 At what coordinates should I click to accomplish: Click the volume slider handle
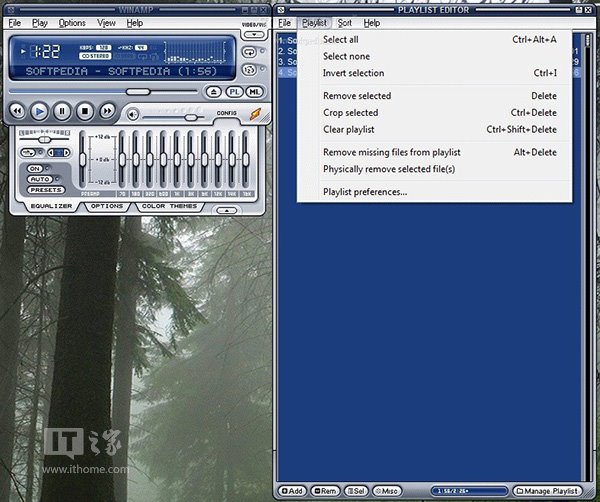click(190, 116)
